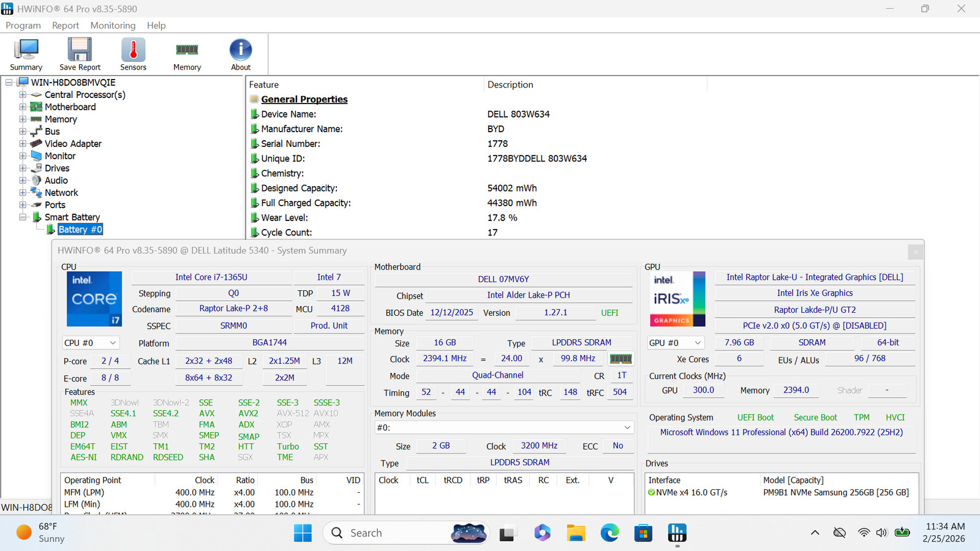Click the battery icon beside Cycle Count
This screenshot has width=980, height=551.
point(254,233)
